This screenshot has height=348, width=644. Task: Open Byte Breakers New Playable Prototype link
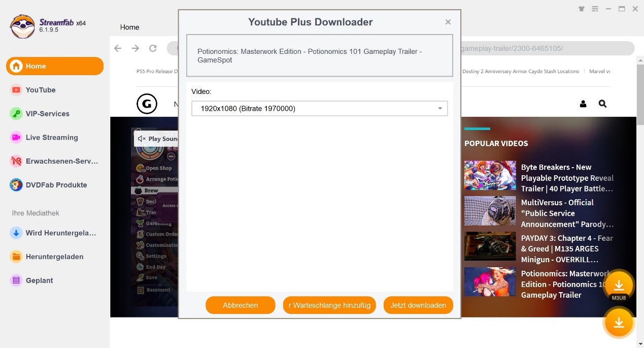tap(567, 178)
